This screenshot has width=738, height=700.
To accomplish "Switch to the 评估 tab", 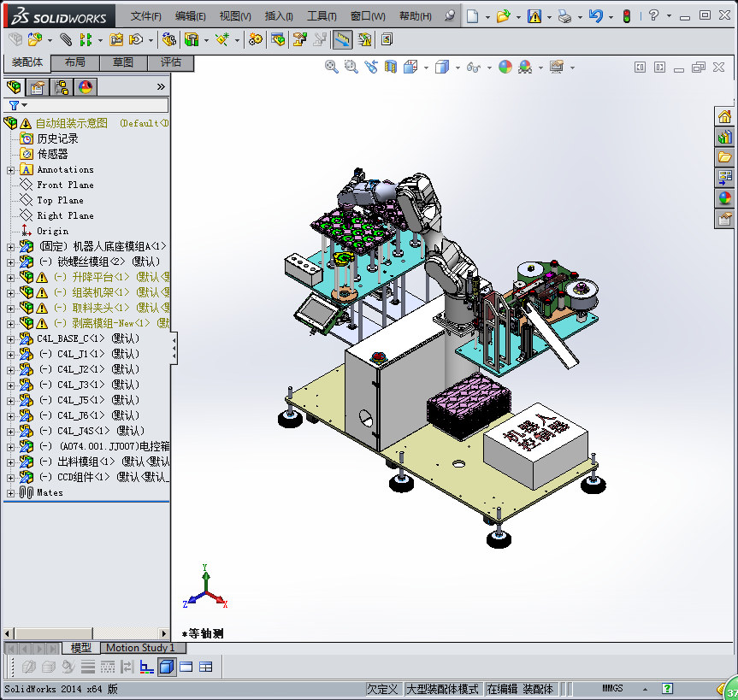I will pyautogui.click(x=170, y=62).
